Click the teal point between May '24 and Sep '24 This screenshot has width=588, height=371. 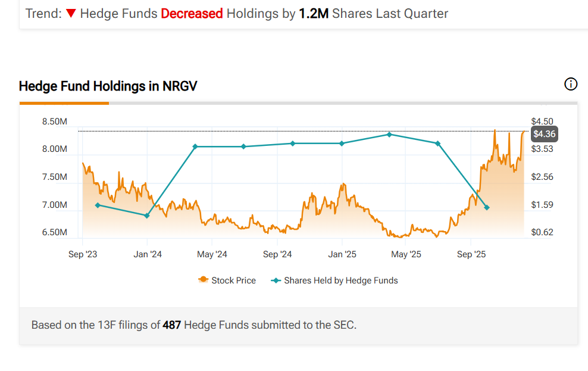[x=243, y=146]
